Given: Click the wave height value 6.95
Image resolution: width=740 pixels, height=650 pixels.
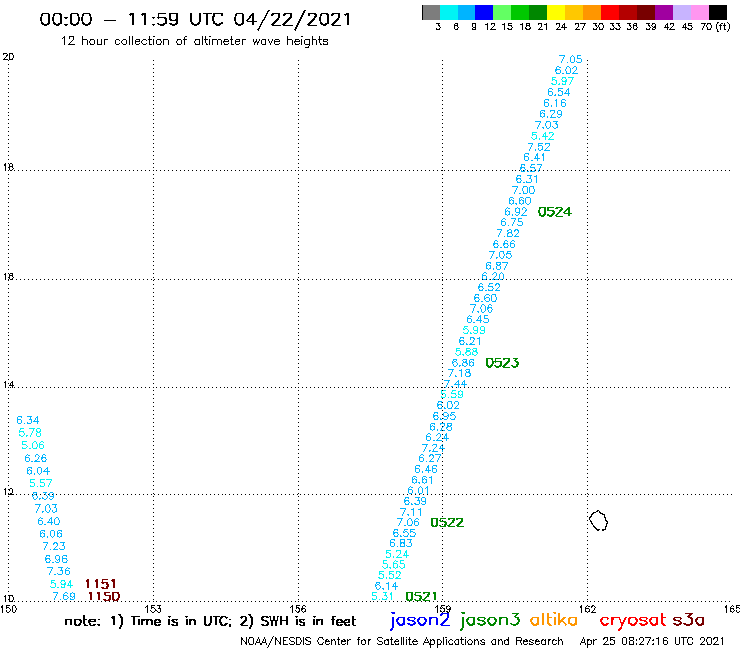Looking at the screenshot, I should click(x=445, y=416).
